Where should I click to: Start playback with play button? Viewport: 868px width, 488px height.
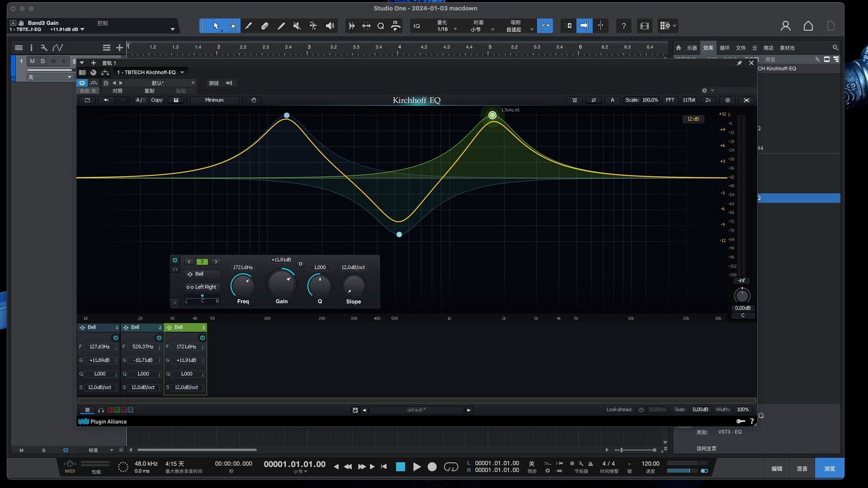click(x=417, y=467)
